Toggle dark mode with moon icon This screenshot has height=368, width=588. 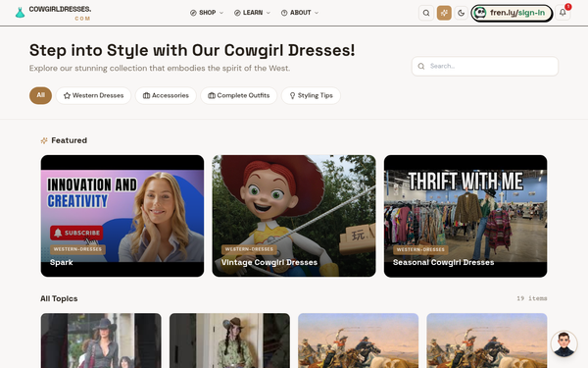click(x=461, y=13)
